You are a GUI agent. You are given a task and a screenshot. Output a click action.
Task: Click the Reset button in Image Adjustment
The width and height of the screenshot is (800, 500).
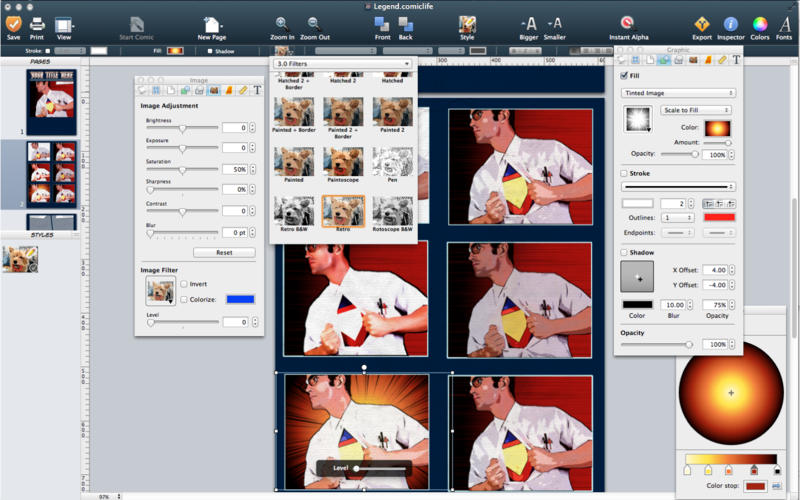pos(224,253)
